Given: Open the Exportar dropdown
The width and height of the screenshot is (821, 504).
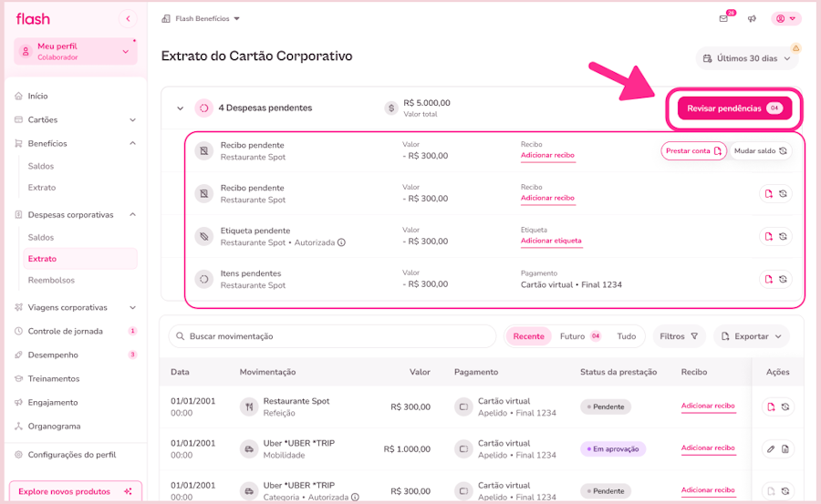Looking at the screenshot, I should [x=751, y=336].
